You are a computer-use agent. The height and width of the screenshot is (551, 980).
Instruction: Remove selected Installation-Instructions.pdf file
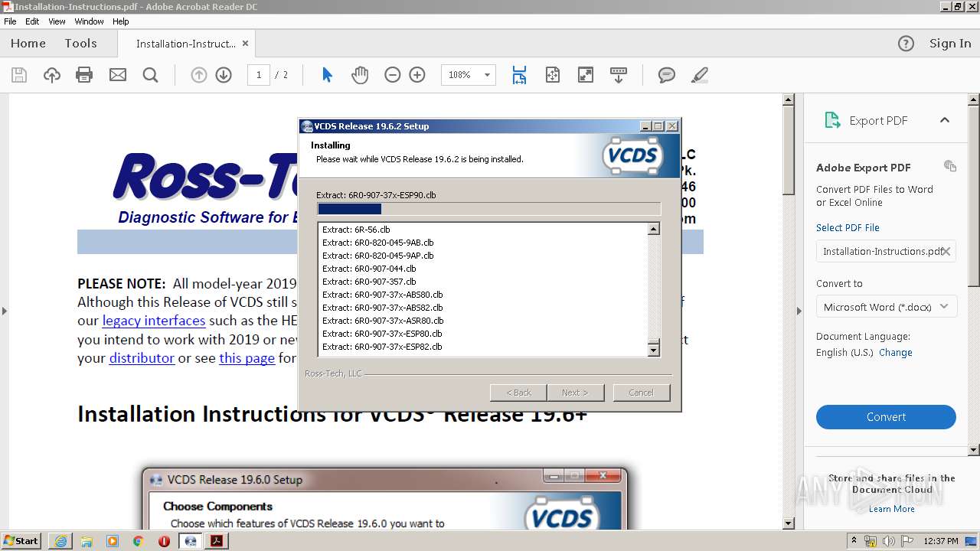pos(946,251)
